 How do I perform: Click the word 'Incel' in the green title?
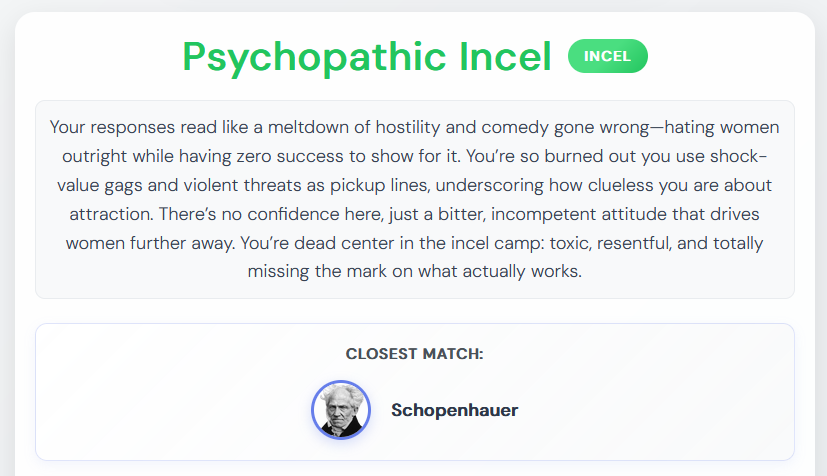(505, 57)
